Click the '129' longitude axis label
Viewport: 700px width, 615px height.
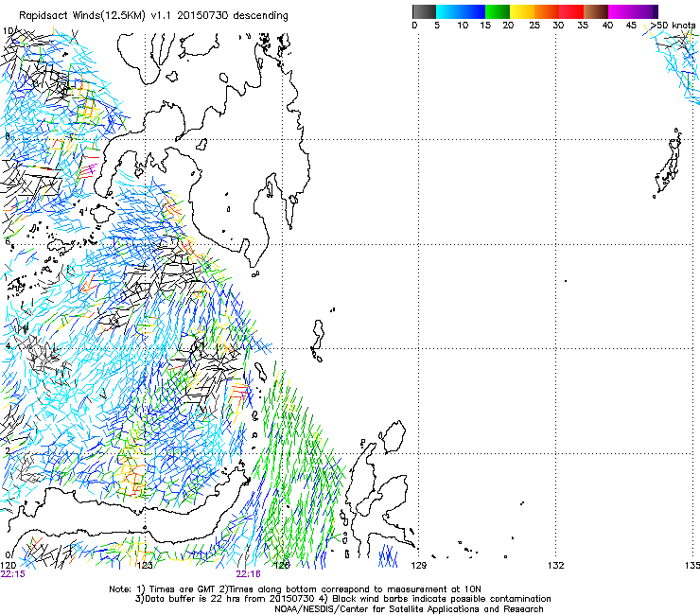point(418,566)
